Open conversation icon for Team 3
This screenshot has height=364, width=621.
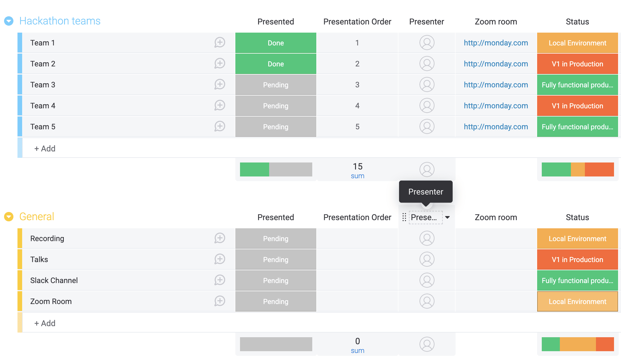tap(220, 84)
